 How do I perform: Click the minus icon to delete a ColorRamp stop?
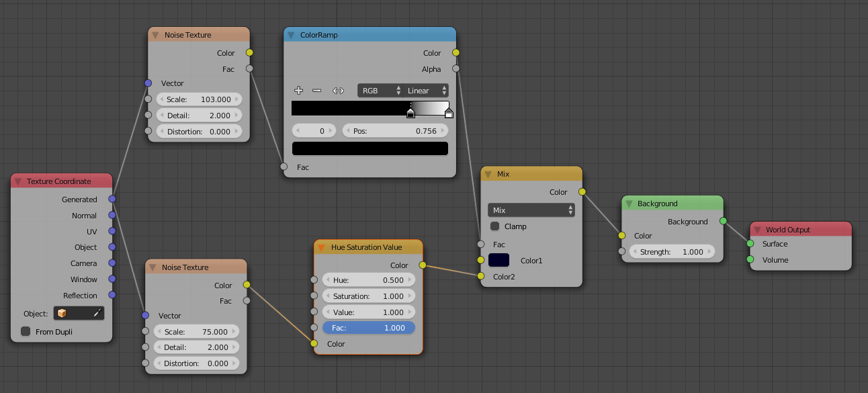click(x=317, y=91)
